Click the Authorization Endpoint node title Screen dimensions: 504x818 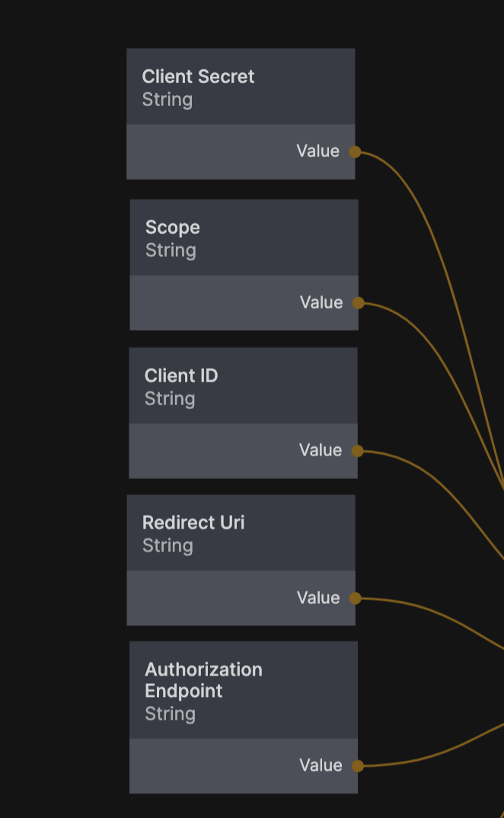(203, 680)
